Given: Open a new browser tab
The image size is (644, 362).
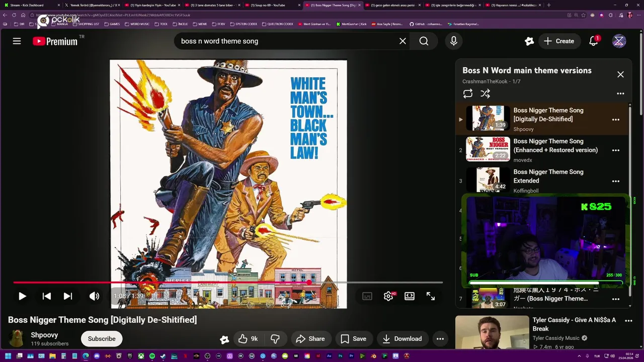Looking at the screenshot, I should pyautogui.click(x=548, y=5).
